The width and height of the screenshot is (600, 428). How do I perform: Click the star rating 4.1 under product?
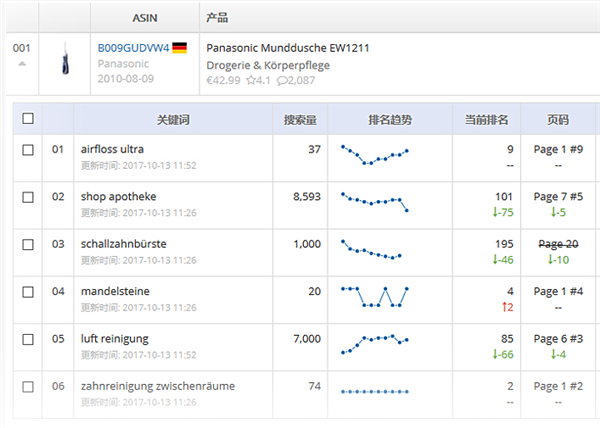[x=258, y=80]
